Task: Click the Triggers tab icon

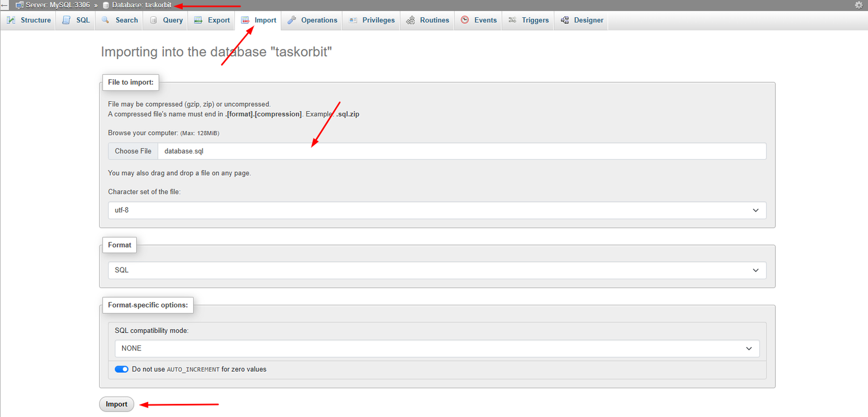Action: (512, 20)
